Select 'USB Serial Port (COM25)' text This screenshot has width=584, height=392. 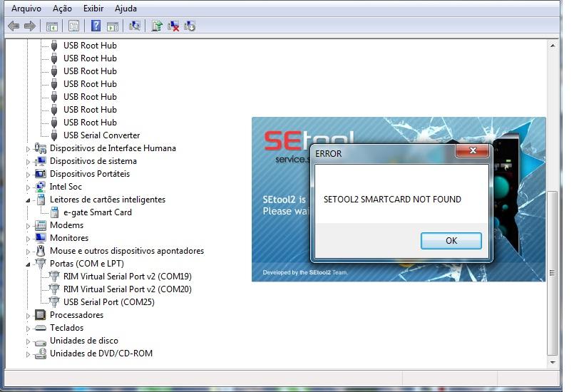click(x=109, y=302)
